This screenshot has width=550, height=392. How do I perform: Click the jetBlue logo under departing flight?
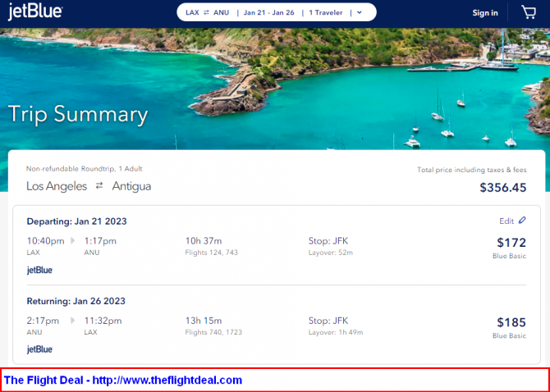39,270
